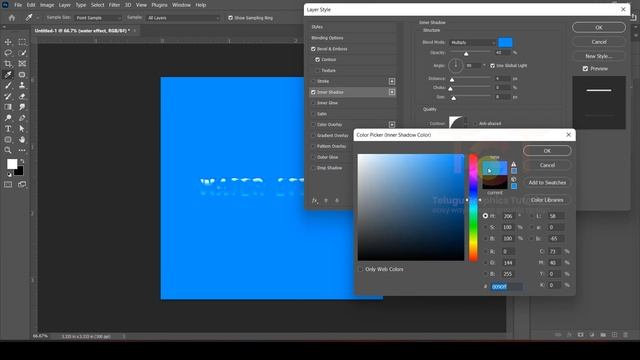Select the Lasso tool
Image resolution: width=640 pixels, height=360 pixels.
pyautogui.click(x=8, y=53)
